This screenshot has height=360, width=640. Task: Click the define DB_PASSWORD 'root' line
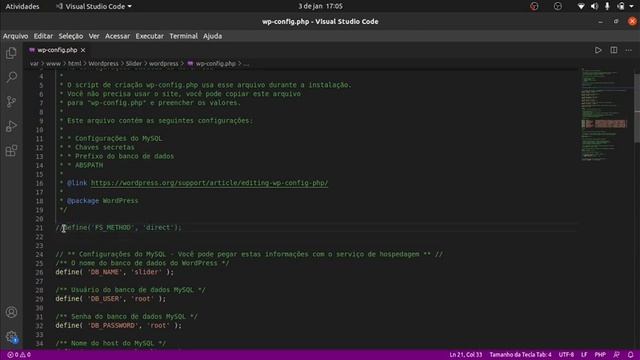tap(118, 326)
